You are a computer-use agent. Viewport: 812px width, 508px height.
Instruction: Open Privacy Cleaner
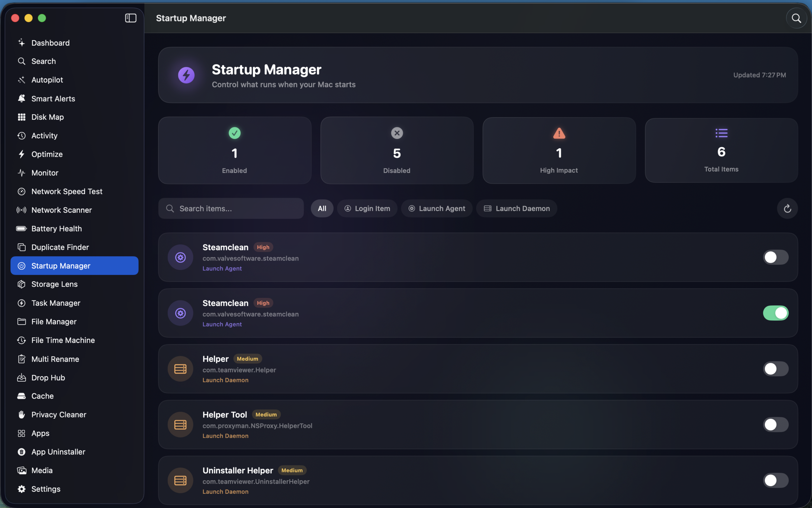pos(74,415)
